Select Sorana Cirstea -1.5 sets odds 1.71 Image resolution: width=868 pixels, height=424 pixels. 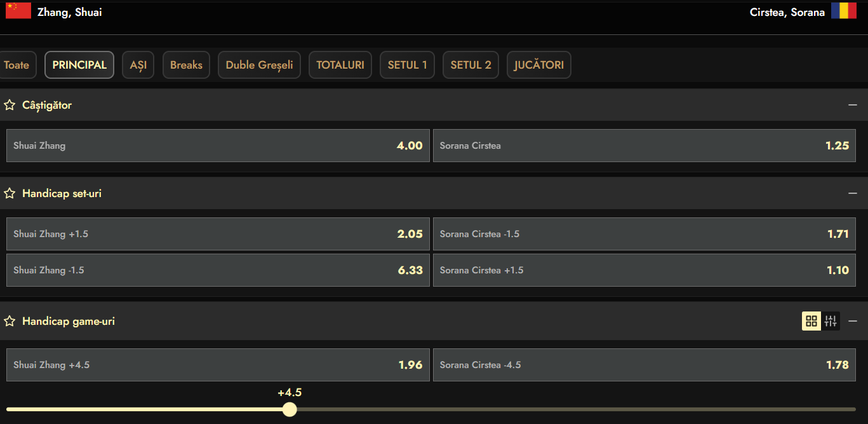(x=644, y=234)
